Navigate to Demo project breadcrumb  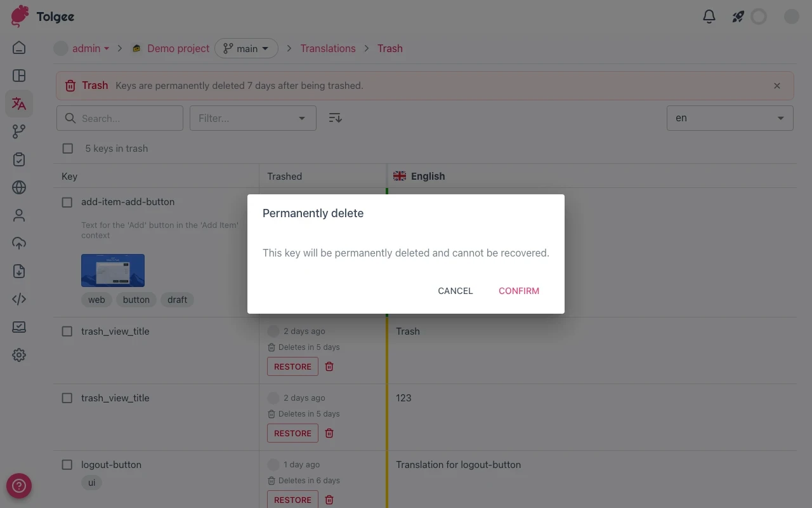click(x=178, y=48)
